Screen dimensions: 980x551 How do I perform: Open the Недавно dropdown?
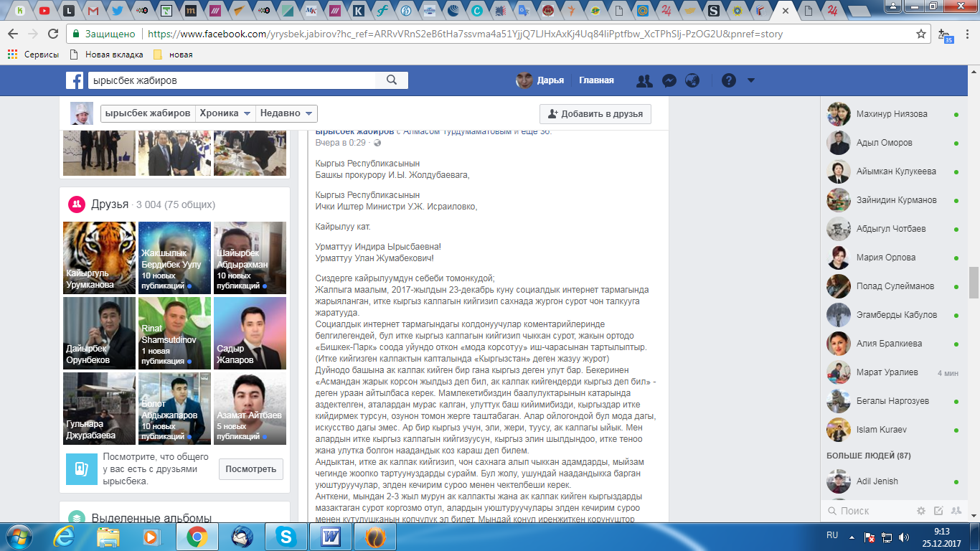click(x=286, y=113)
